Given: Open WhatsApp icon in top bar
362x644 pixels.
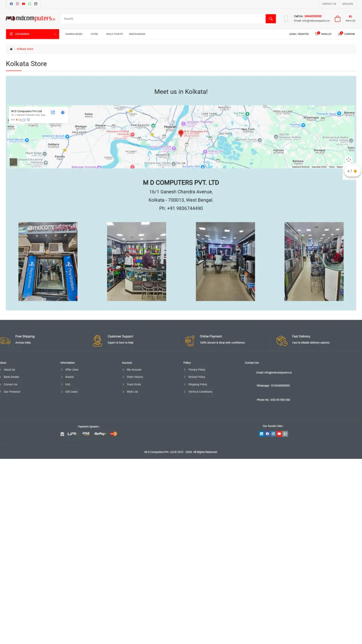Looking at the screenshot, I should tap(29, 4).
